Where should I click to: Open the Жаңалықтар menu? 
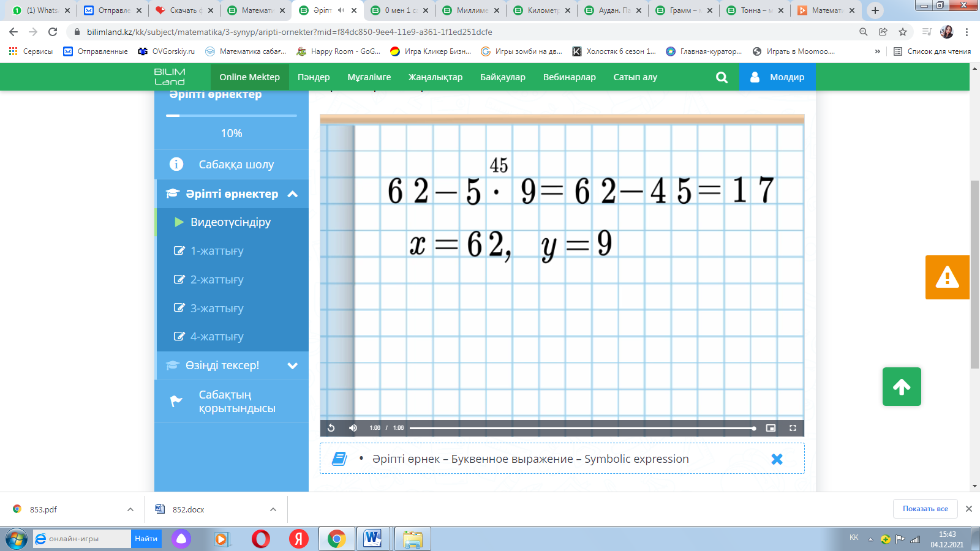[x=435, y=77]
